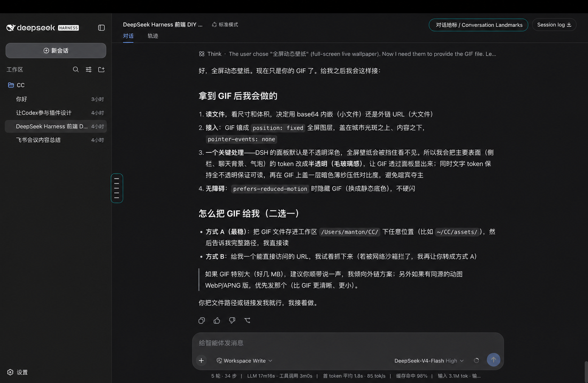Click the status text 缓存命中 98%

pyautogui.click(x=412, y=376)
